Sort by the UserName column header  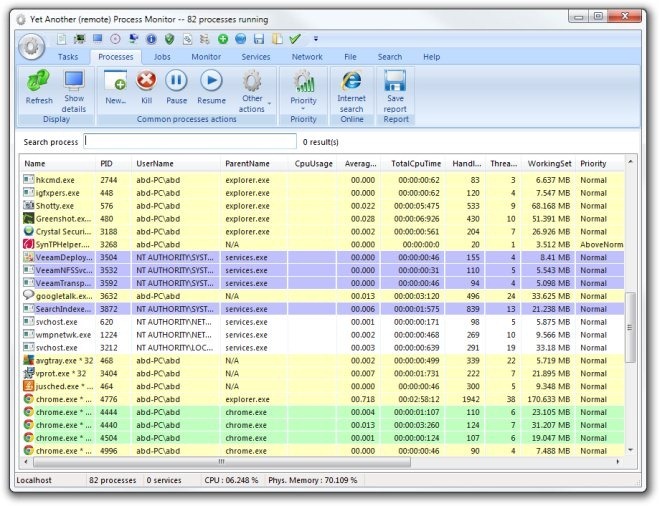(x=176, y=164)
